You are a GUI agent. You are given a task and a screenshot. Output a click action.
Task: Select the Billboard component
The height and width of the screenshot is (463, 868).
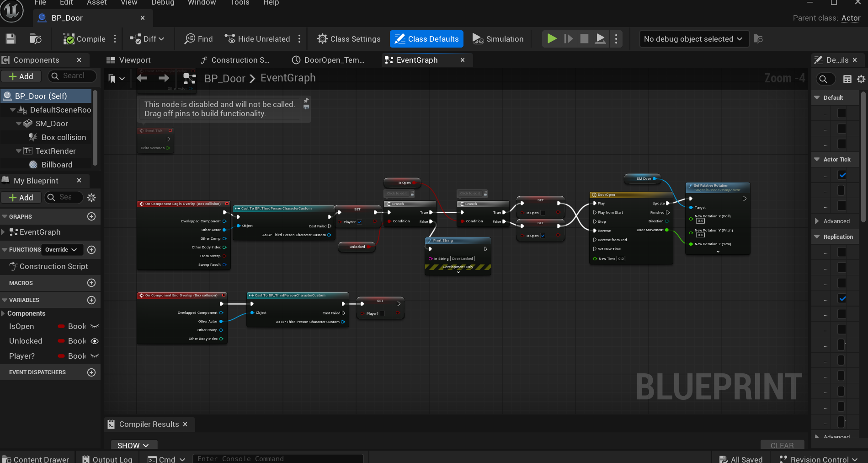[50, 165]
